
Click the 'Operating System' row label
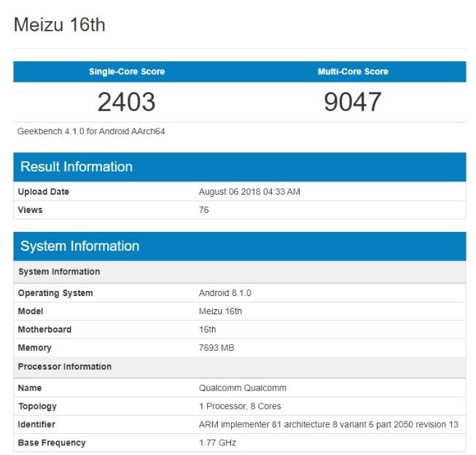pos(55,293)
